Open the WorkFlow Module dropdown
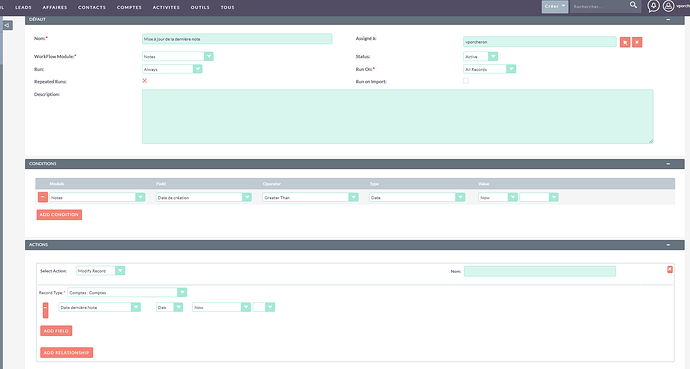This screenshot has width=690, height=369. (x=178, y=56)
